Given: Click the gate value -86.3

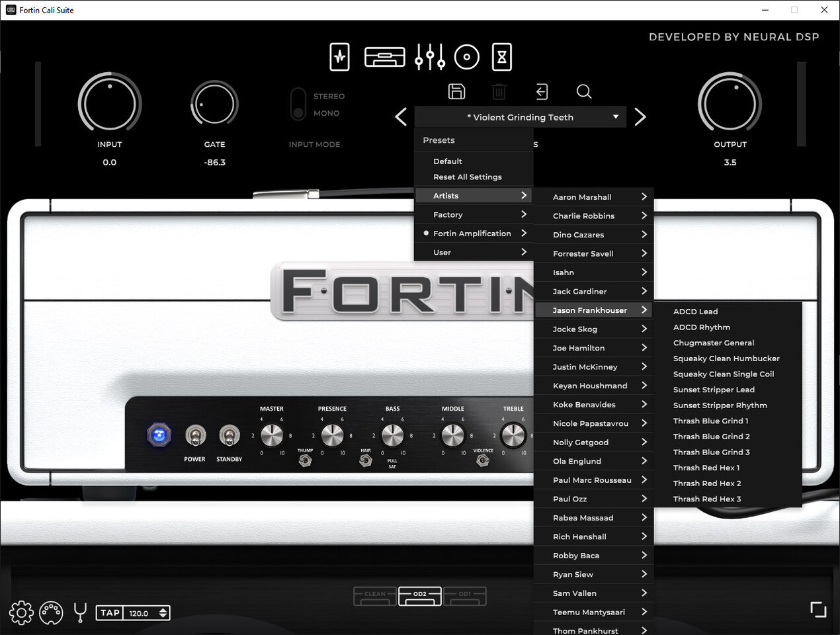Looking at the screenshot, I should point(214,162).
